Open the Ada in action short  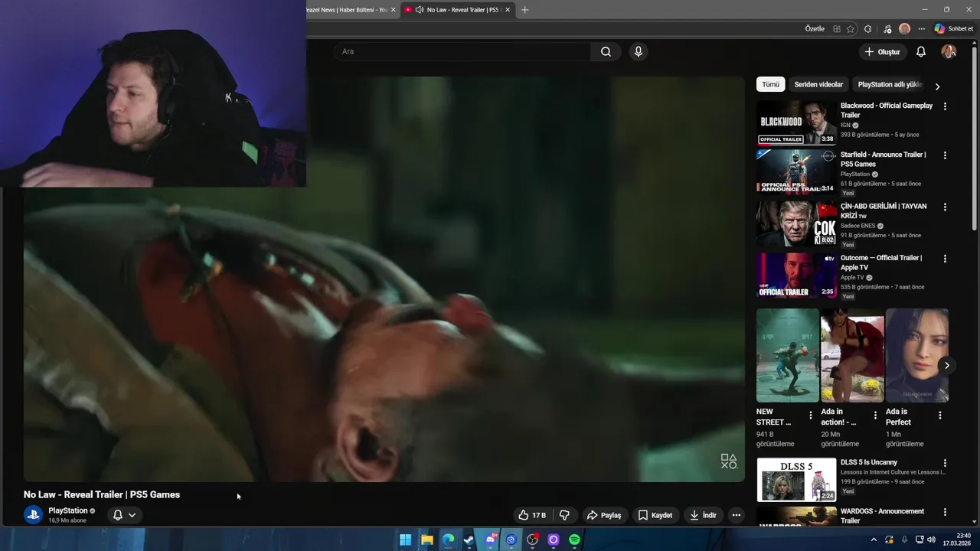click(x=852, y=355)
